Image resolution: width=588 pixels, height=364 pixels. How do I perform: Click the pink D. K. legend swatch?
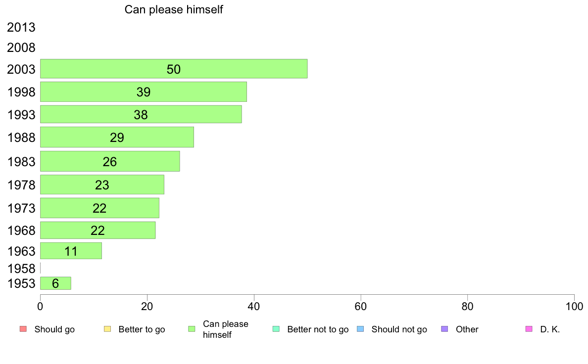pos(529,329)
